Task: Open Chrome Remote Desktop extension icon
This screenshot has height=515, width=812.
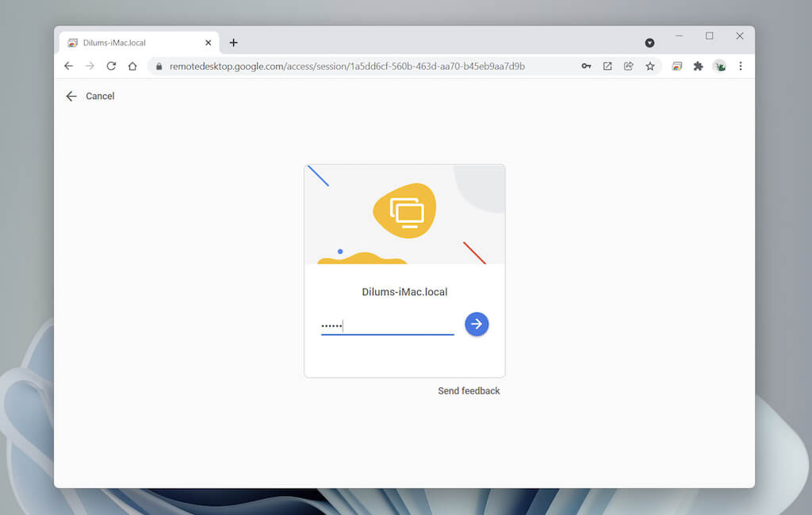Action: (677, 66)
